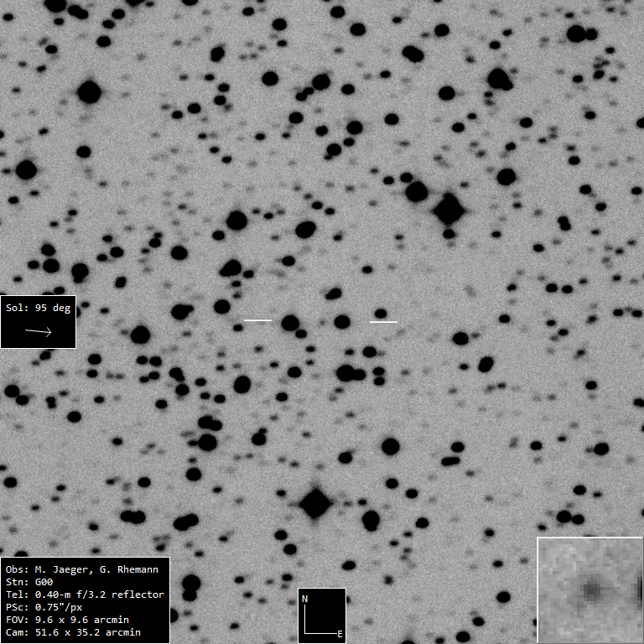Viewport: 644px width, 644px height.
Task: Click the N letter on the compass
Action: (x=305, y=599)
